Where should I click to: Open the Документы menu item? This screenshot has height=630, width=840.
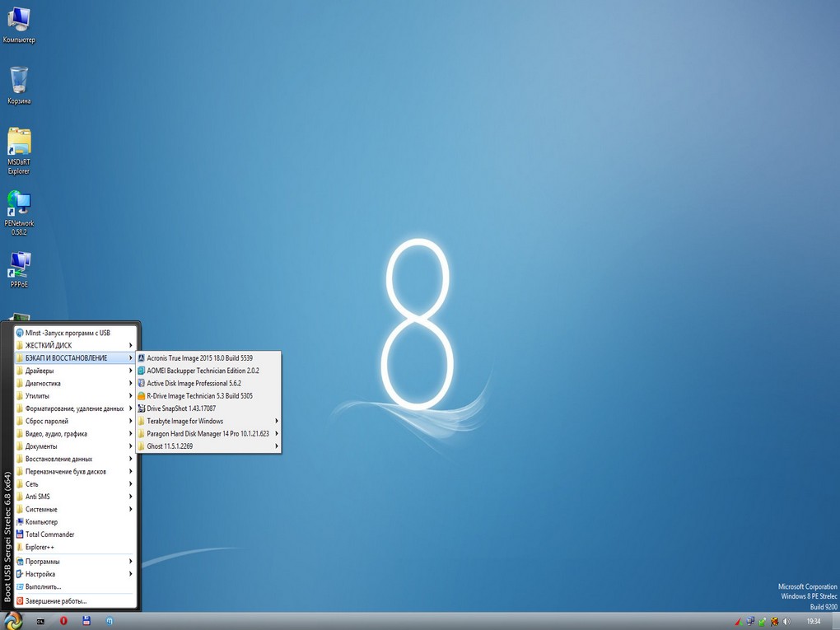75,446
